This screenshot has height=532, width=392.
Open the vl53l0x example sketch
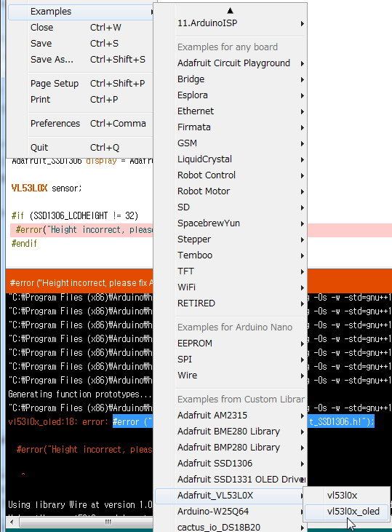pyautogui.click(x=347, y=496)
